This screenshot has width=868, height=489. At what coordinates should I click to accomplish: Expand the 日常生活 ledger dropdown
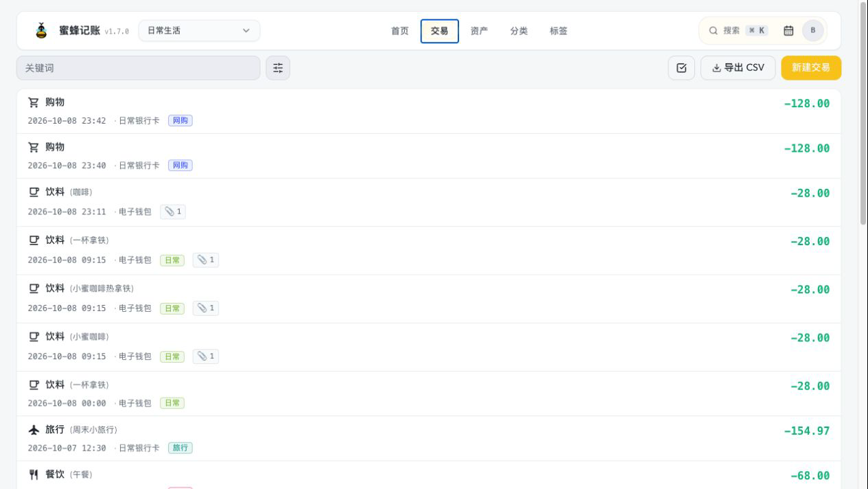(x=199, y=30)
